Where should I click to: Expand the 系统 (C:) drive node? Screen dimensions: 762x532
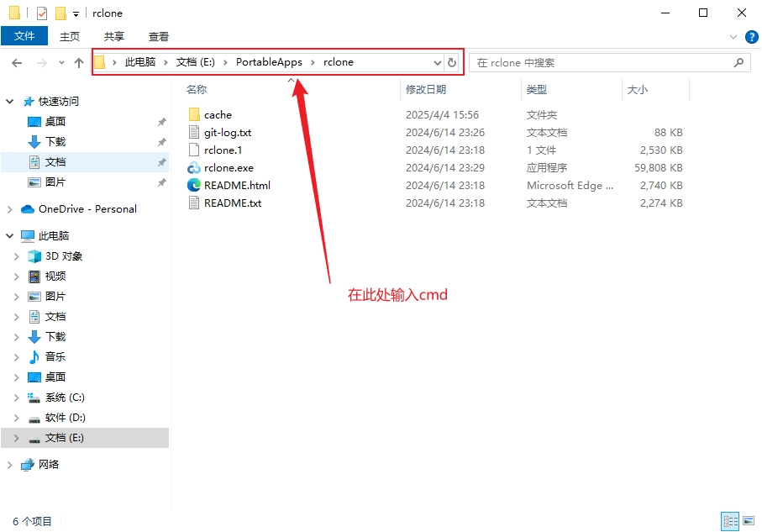point(17,398)
